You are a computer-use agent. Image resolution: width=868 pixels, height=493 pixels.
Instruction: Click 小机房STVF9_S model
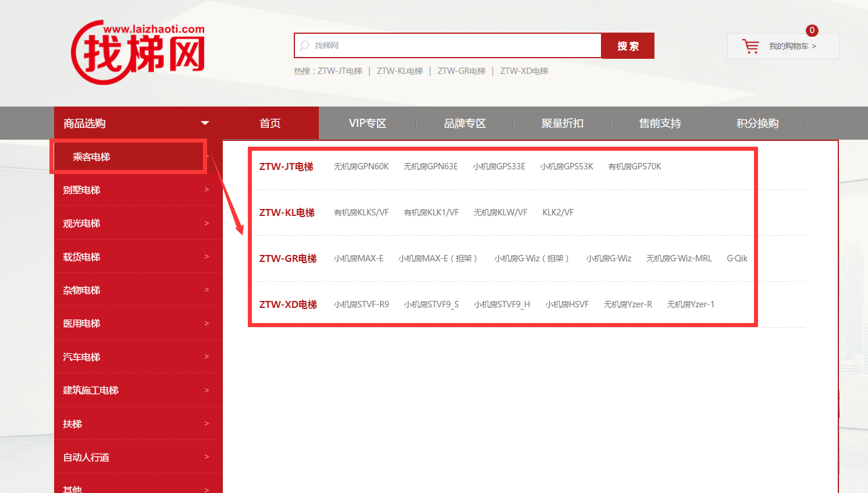[431, 304]
